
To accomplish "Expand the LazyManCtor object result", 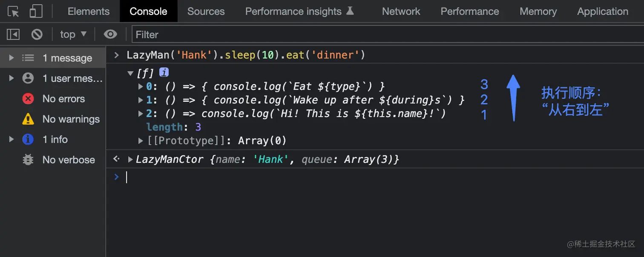I will (x=130, y=160).
